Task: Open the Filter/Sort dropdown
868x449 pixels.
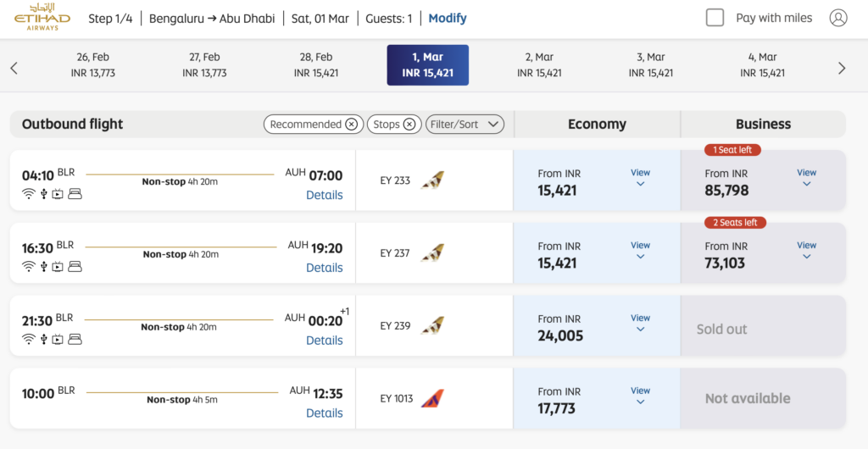Action: (x=465, y=125)
